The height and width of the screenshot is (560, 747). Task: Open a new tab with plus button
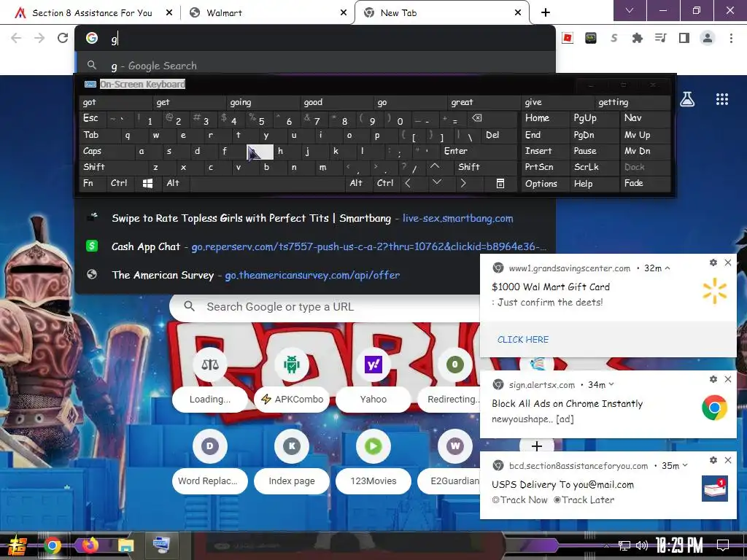coord(546,12)
